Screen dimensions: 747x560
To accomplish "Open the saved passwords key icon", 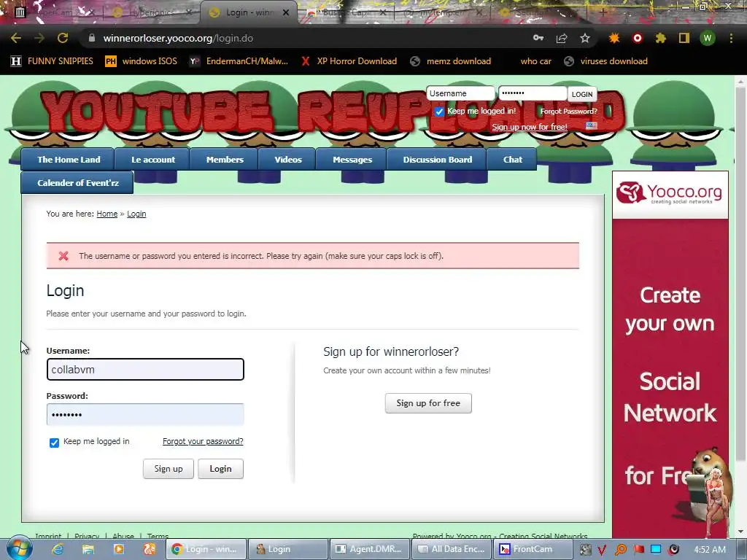I will click(538, 38).
